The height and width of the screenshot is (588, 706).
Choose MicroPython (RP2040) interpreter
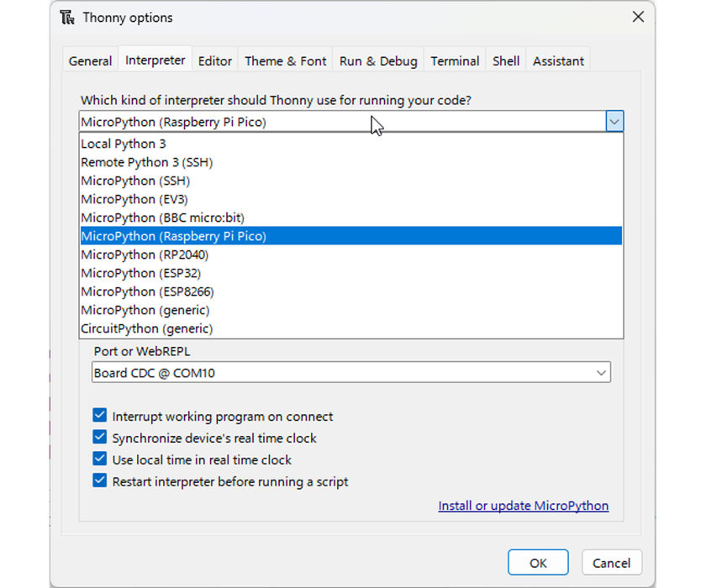(x=351, y=255)
